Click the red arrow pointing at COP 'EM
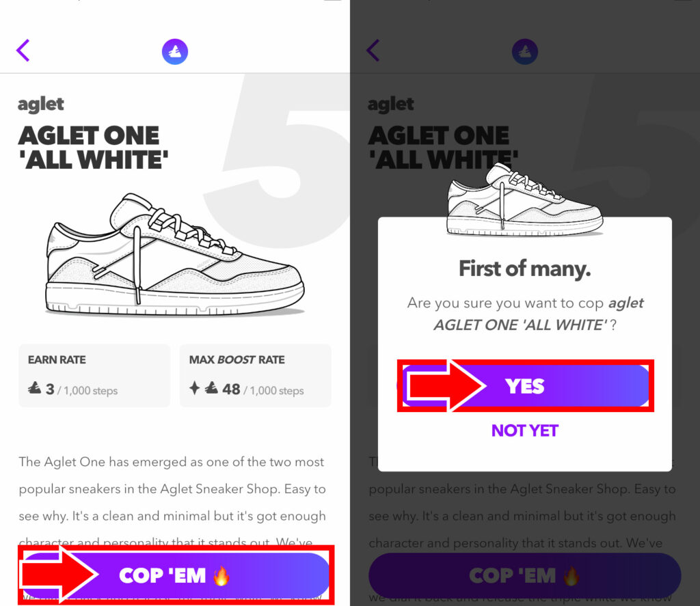This screenshot has width=700, height=606. point(59,575)
